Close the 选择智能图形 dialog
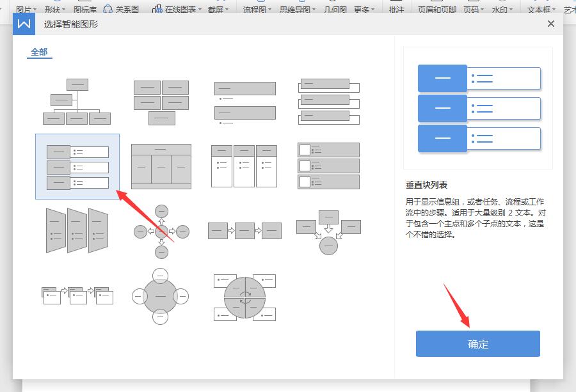Viewport: 576px width, 392px height. coord(550,24)
